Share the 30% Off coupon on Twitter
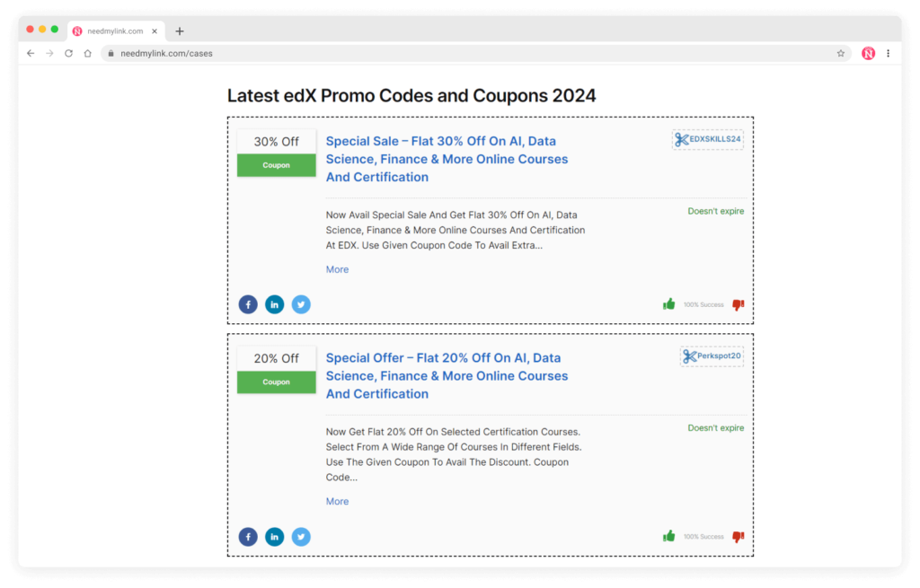The image size is (920, 588). coord(301,304)
